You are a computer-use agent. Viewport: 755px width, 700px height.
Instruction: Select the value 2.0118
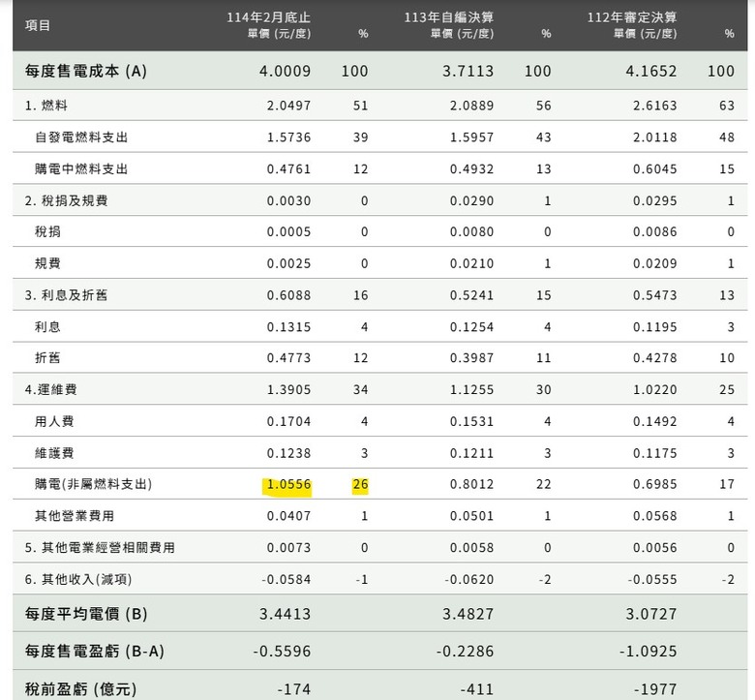[x=655, y=137]
